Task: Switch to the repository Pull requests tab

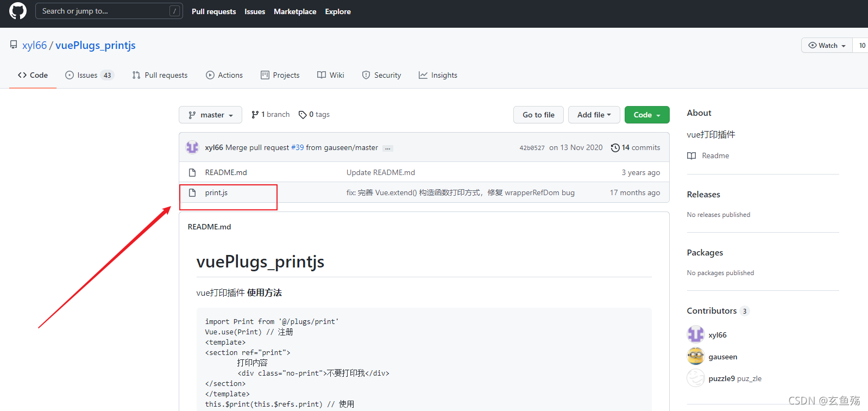Action: pyautogui.click(x=160, y=75)
